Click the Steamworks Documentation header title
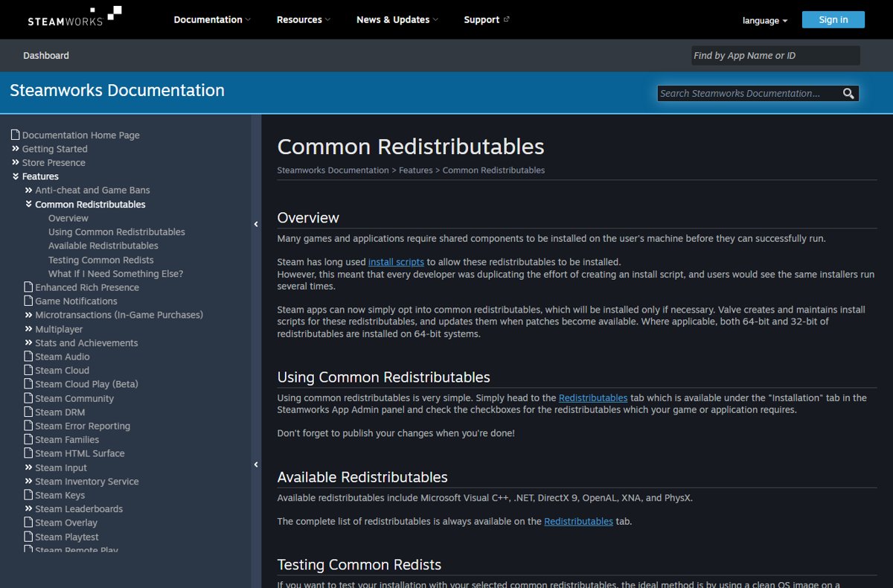This screenshot has width=893, height=588. pyautogui.click(x=117, y=90)
